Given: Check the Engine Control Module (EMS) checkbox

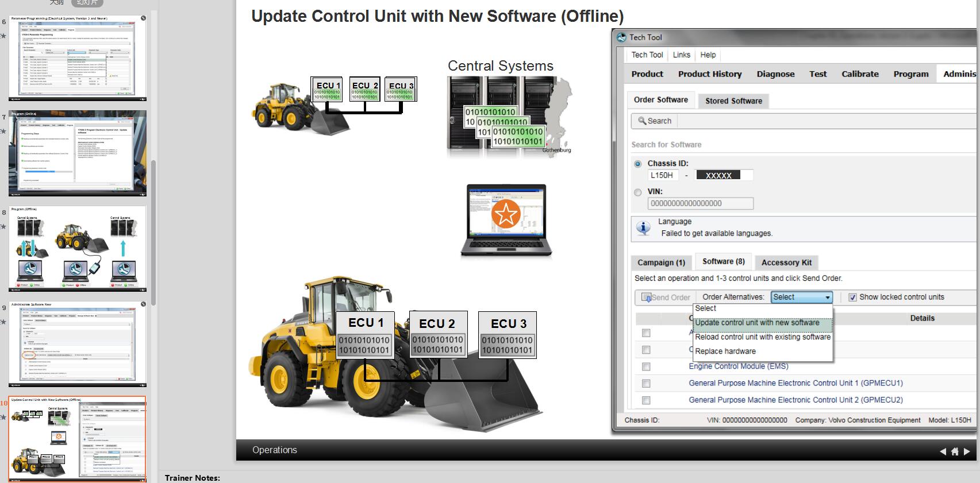Looking at the screenshot, I should (x=646, y=366).
